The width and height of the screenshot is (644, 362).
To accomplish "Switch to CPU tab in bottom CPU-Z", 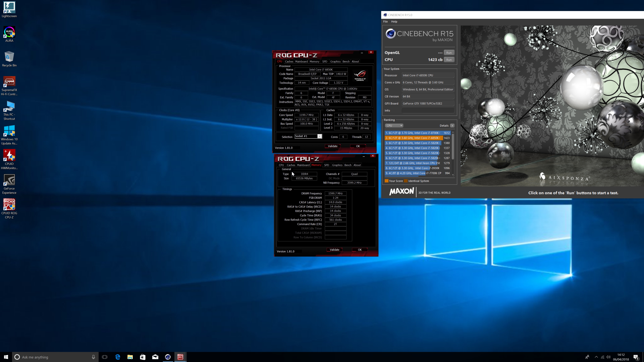I will pos(281,165).
